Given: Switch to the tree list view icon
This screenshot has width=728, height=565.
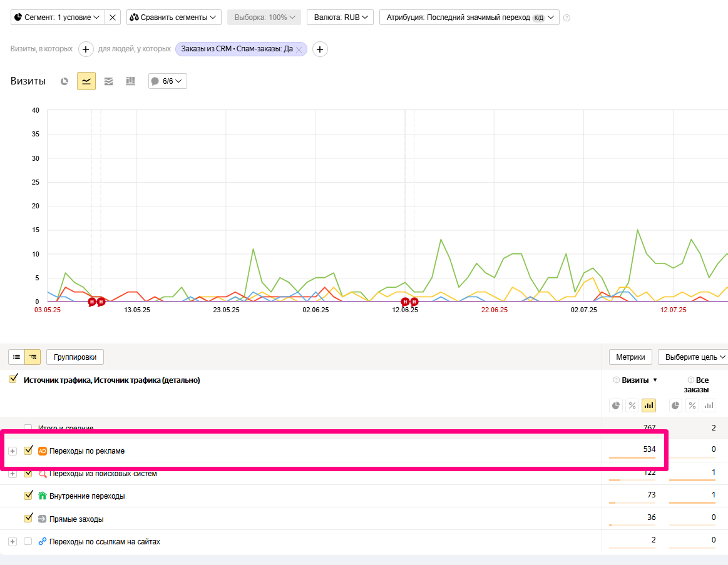Looking at the screenshot, I should pyautogui.click(x=33, y=357).
